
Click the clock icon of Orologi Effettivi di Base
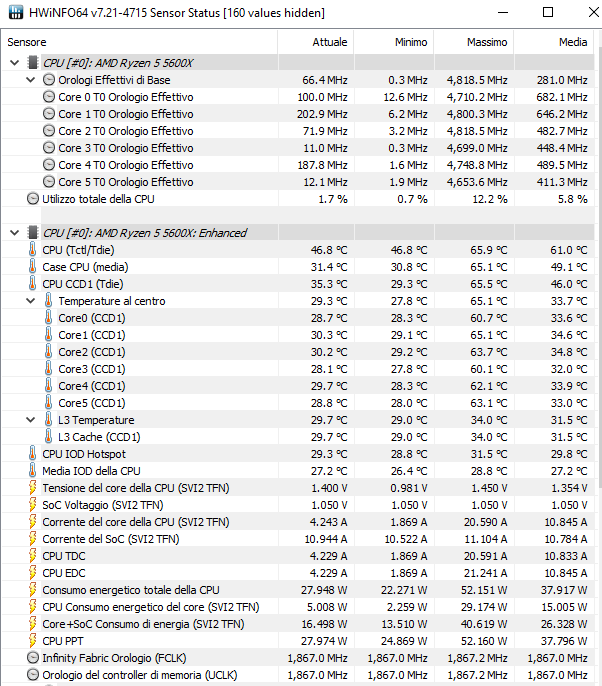(x=49, y=80)
